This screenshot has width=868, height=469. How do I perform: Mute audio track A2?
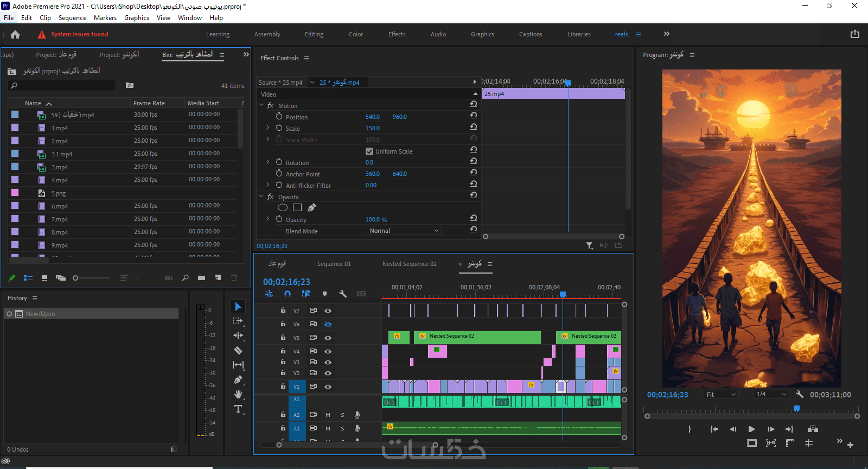coord(328,415)
